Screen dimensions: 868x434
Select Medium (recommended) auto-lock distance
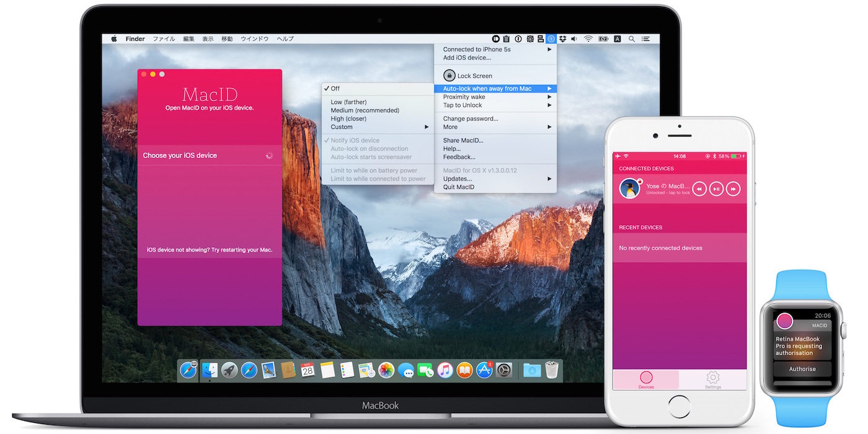pos(378,110)
